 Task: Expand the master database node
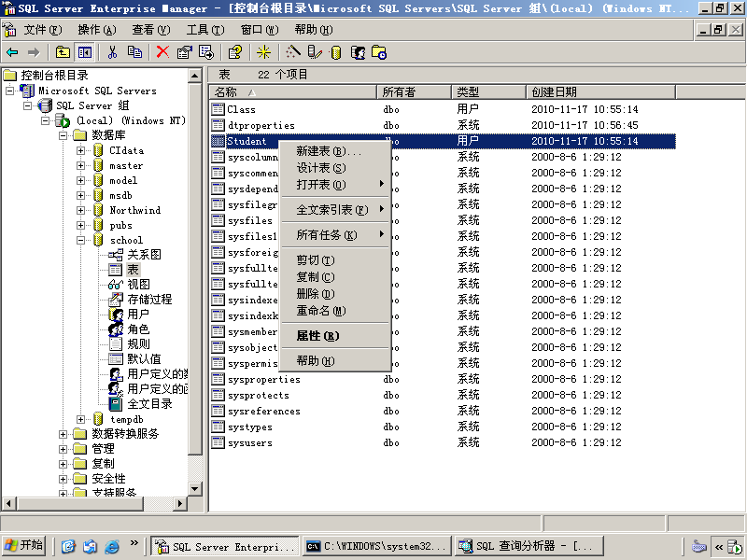pos(80,166)
